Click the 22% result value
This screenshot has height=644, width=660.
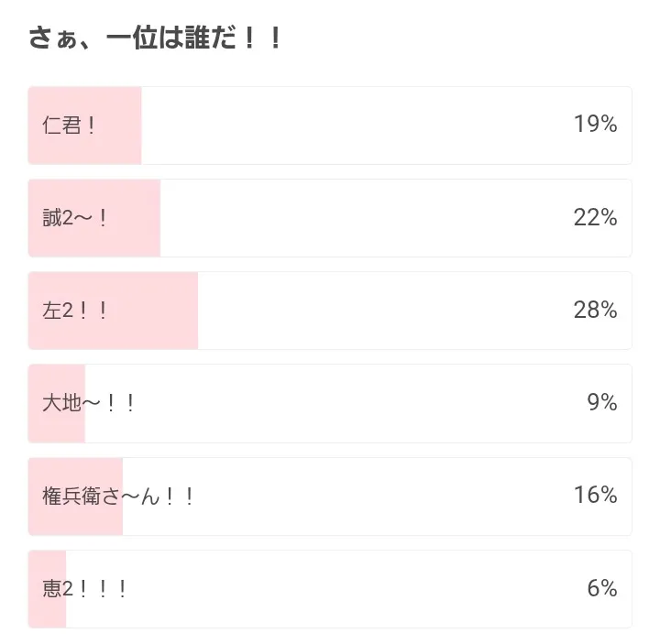595,218
